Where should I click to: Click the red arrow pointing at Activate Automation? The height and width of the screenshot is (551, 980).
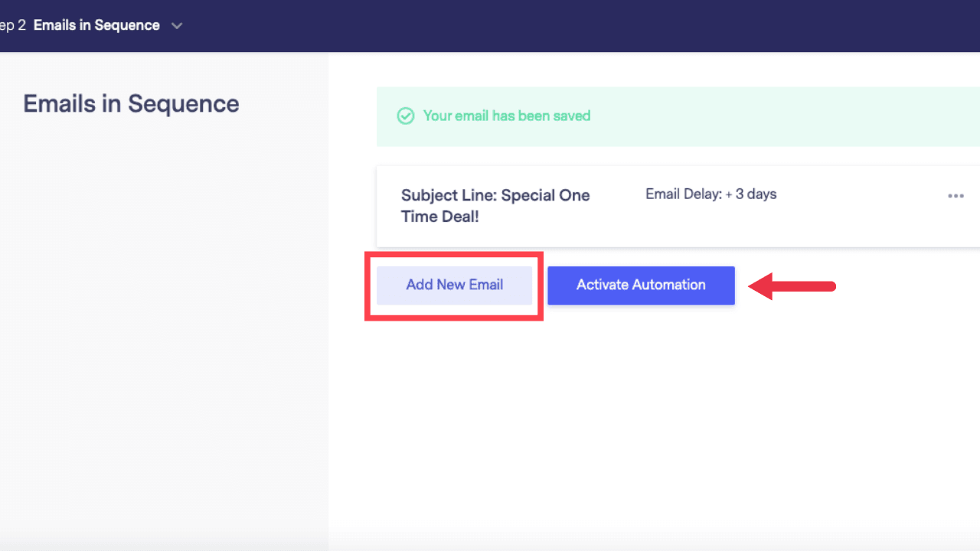click(x=792, y=286)
